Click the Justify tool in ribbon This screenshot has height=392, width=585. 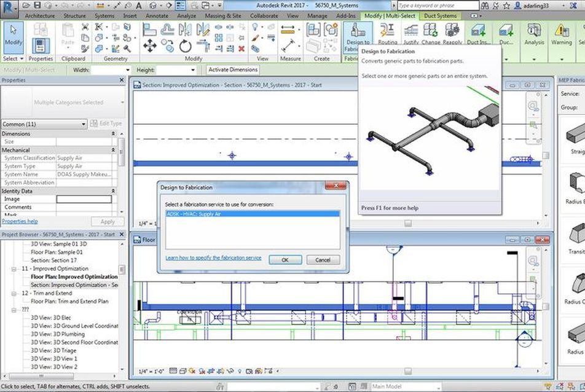click(x=410, y=34)
